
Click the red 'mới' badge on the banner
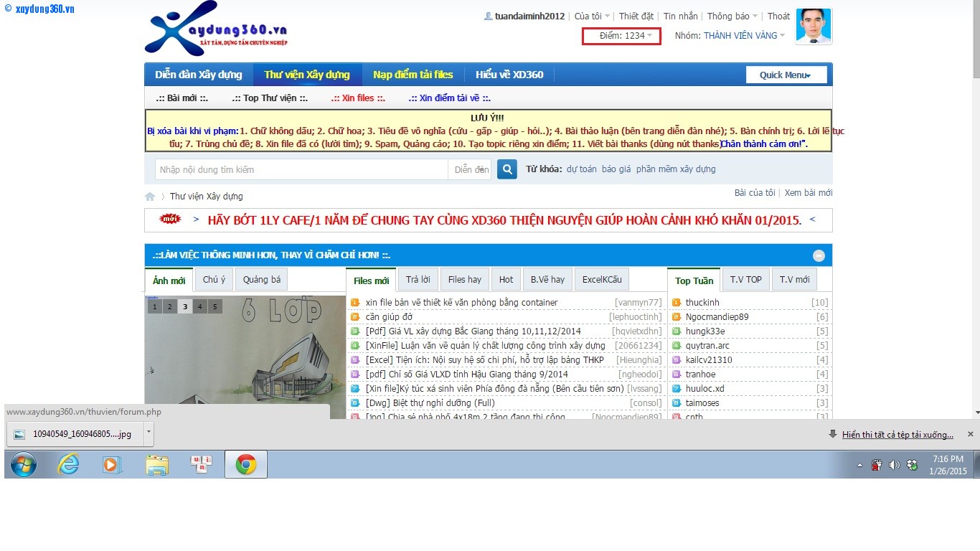[170, 219]
